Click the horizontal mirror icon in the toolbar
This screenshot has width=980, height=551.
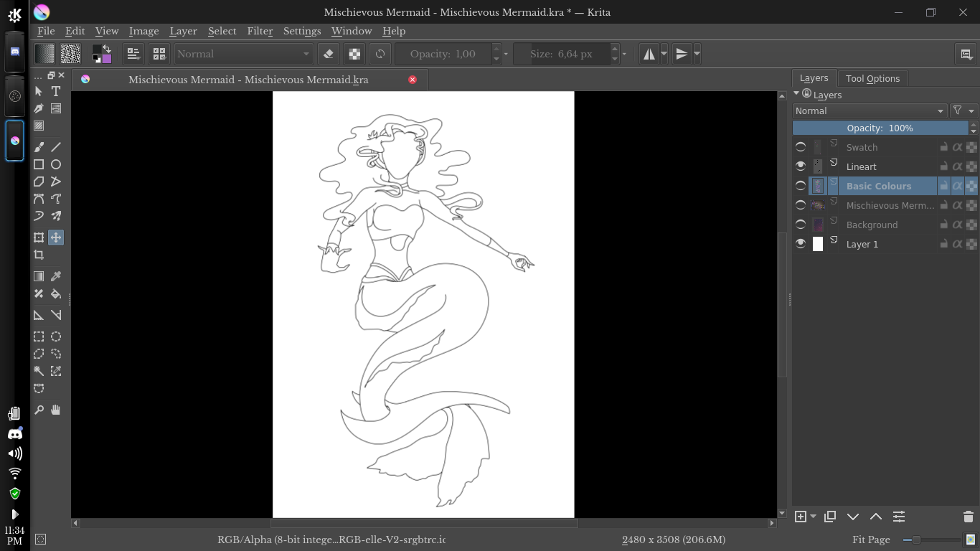click(650, 53)
